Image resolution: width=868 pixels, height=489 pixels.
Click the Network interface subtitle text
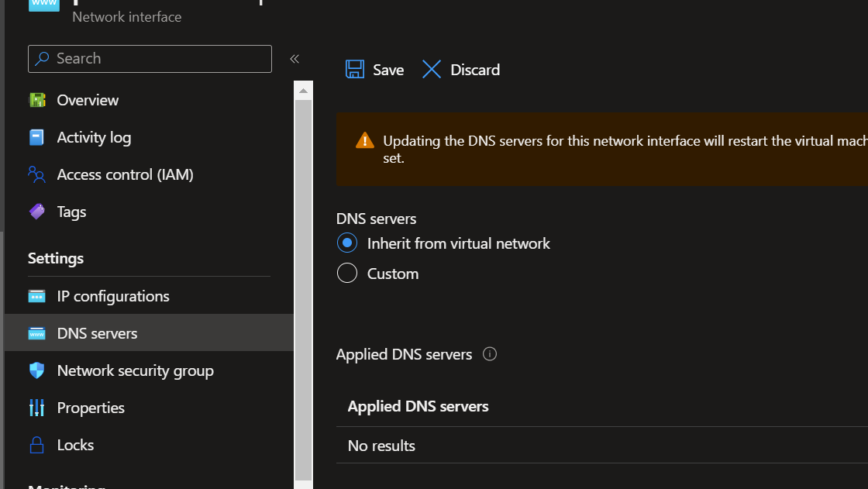[x=127, y=17]
